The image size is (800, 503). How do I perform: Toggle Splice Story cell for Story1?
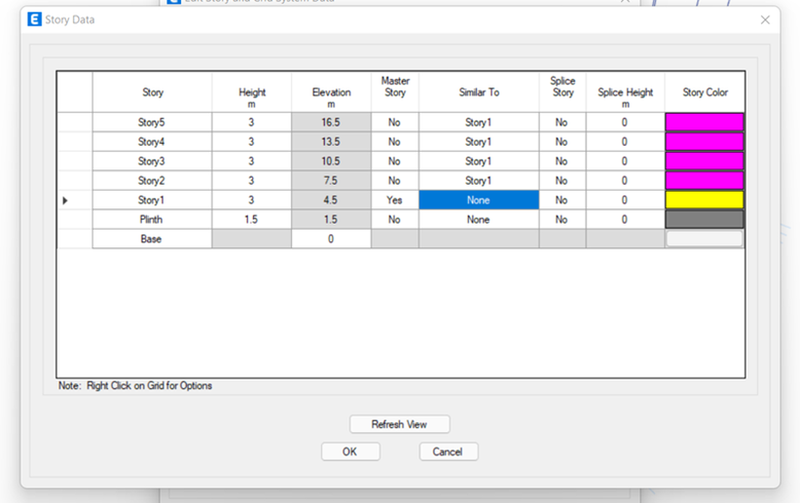pos(562,200)
